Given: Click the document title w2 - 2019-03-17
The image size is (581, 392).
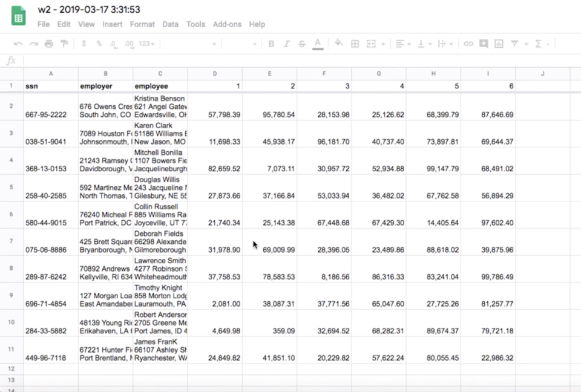Looking at the screenshot, I should pyautogui.click(x=89, y=9).
